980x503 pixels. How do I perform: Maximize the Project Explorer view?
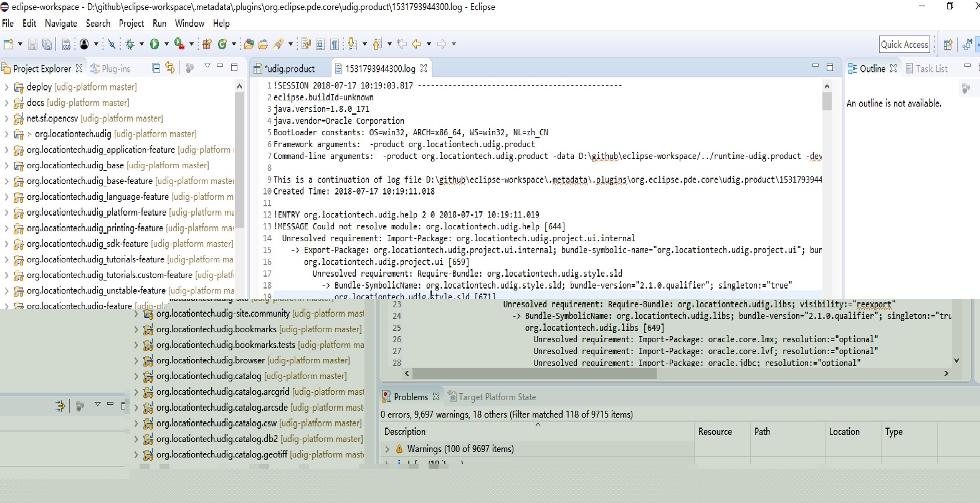click(234, 67)
